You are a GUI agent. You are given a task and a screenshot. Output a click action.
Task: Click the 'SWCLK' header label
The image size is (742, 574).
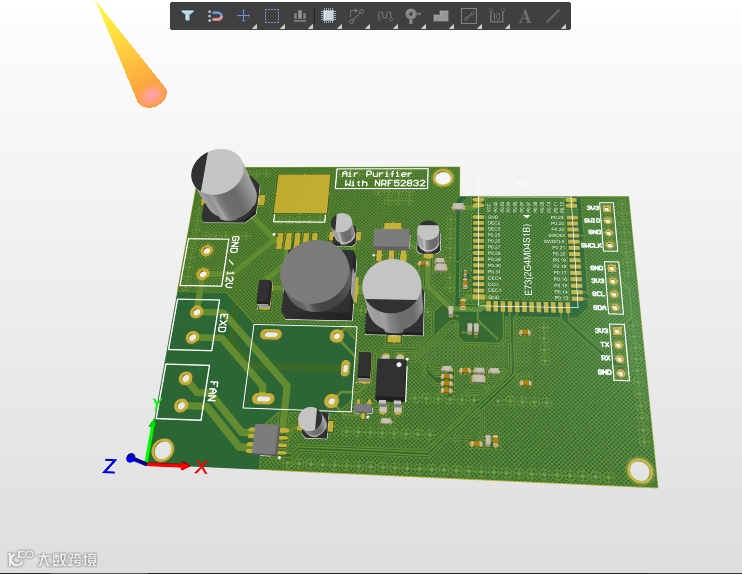coord(592,246)
